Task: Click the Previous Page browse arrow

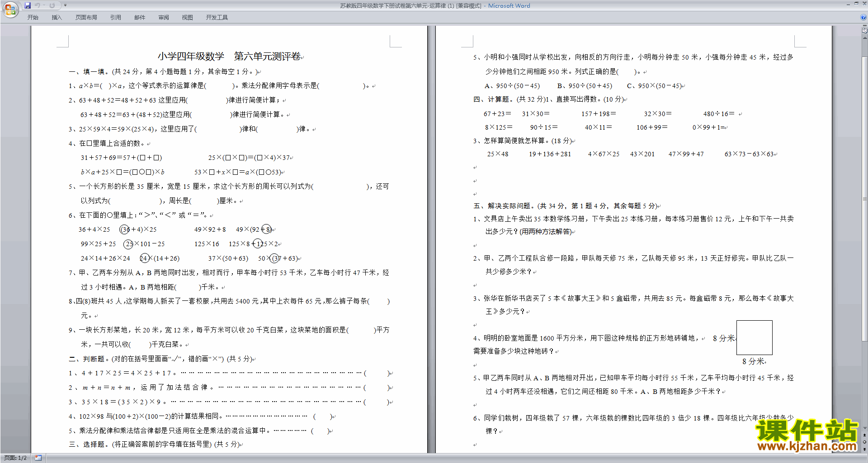Action: 865,435
